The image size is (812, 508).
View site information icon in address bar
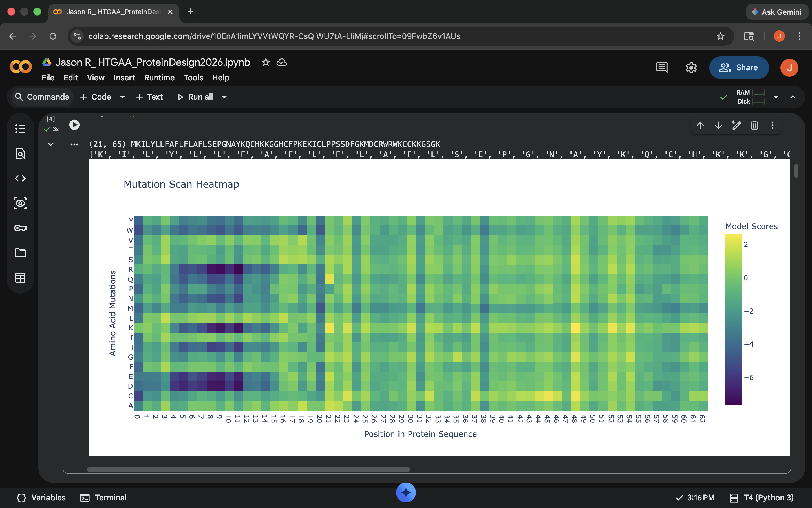click(78, 36)
